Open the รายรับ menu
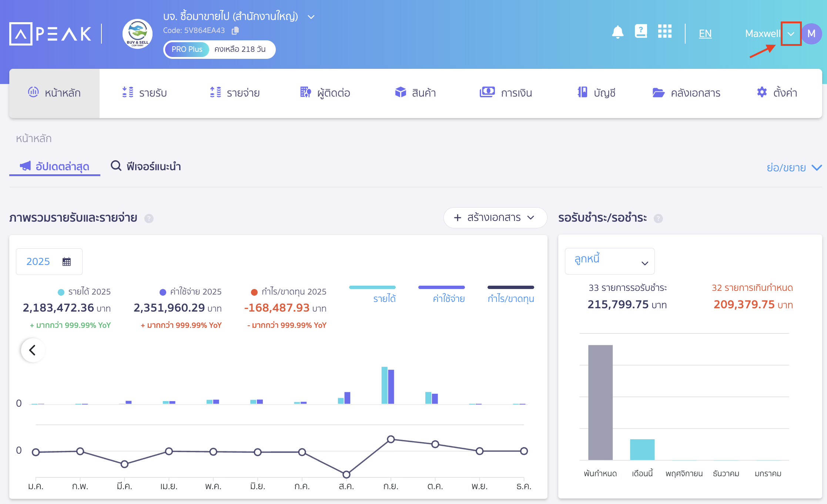827x504 pixels. [145, 93]
